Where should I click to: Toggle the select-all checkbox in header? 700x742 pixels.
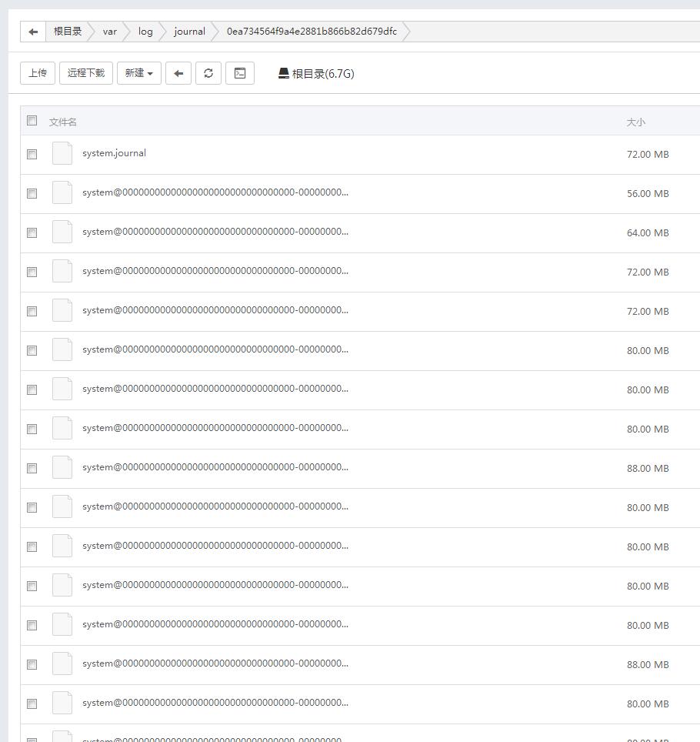tap(32, 120)
